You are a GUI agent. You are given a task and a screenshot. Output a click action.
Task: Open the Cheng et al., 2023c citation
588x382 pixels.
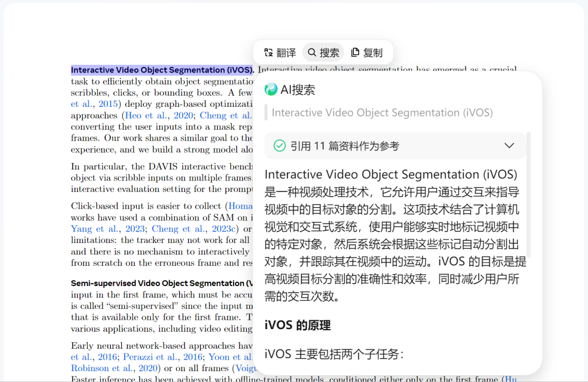pyautogui.click(x=193, y=229)
